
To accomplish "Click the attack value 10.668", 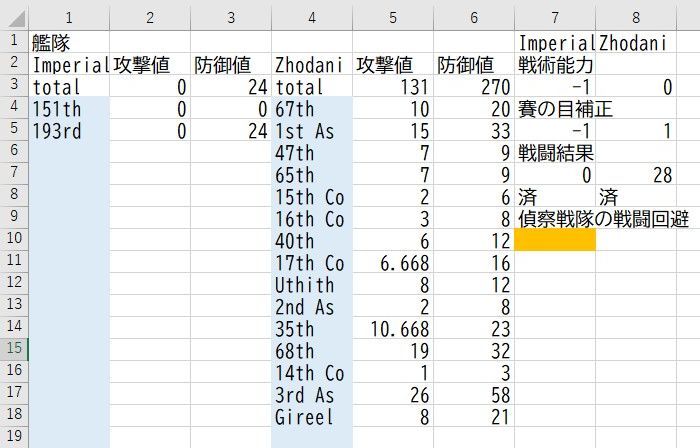I will [x=393, y=328].
